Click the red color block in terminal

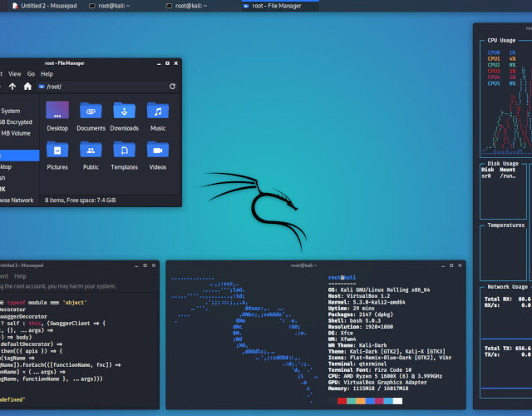tap(342, 401)
